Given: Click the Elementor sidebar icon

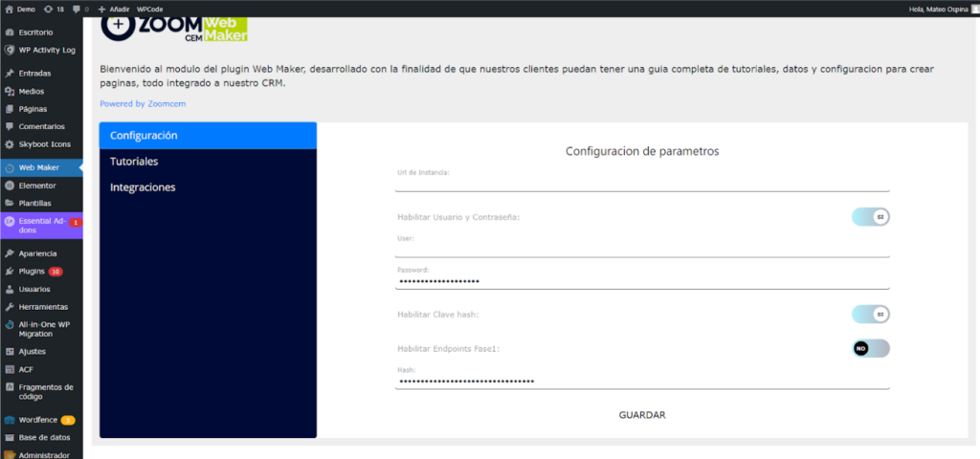Looking at the screenshot, I should click(x=9, y=186).
